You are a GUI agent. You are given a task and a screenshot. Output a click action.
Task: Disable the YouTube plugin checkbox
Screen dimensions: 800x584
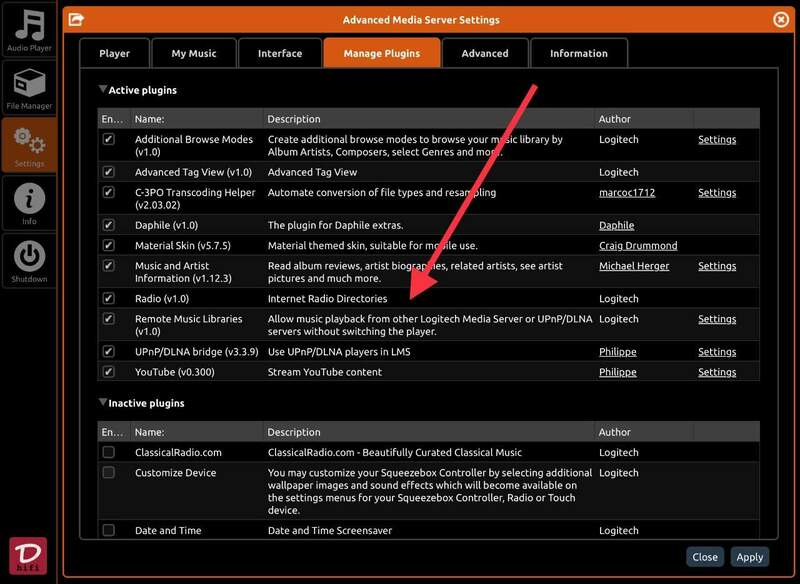point(109,372)
